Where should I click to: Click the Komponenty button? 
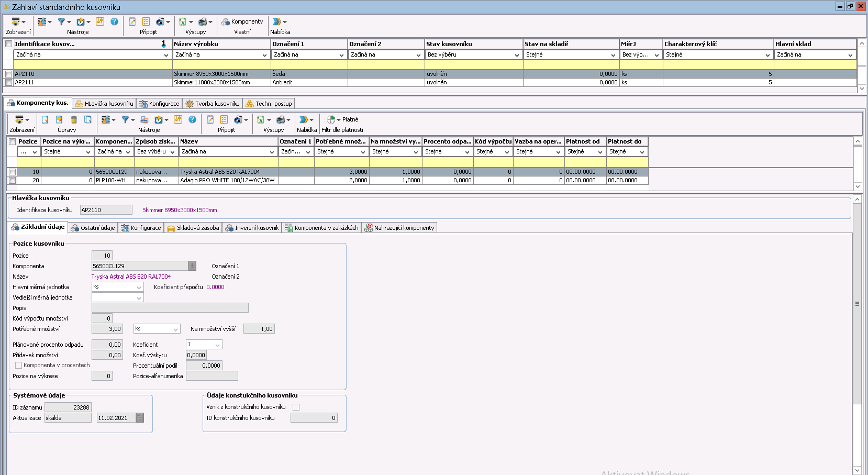[x=242, y=22]
